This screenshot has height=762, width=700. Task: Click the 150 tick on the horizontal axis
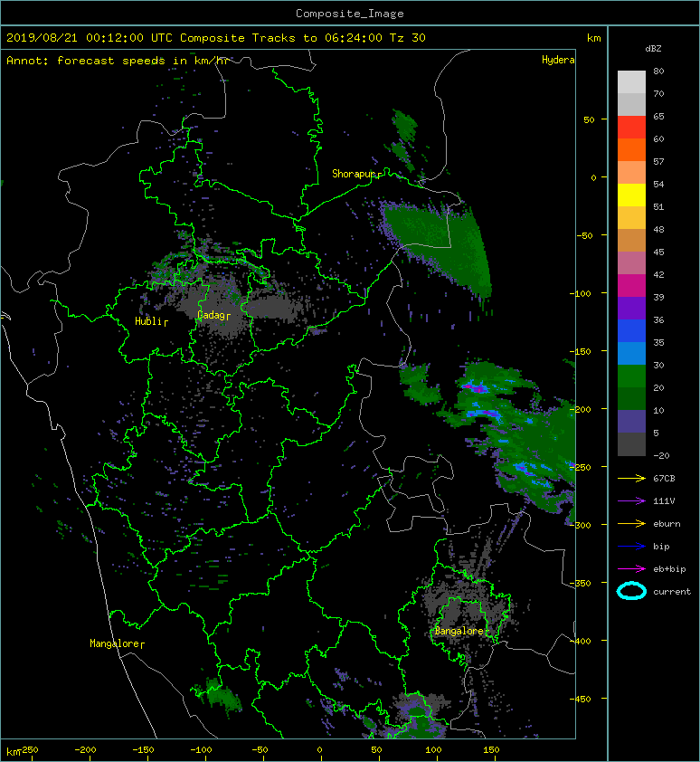point(491,750)
